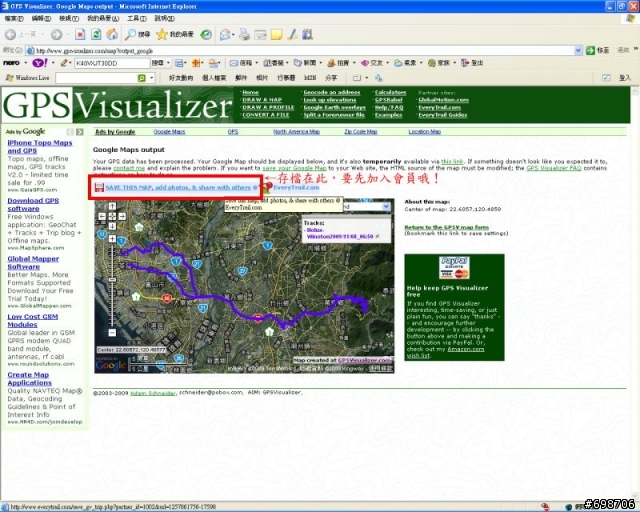This screenshot has width=640, height=512.
Task: Open the address bar dropdown arrow
Action: click(578, 50)
